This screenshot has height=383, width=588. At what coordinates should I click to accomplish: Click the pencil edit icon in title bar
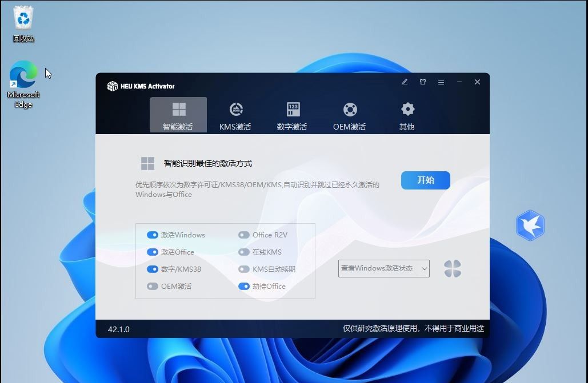coord(405,82)
